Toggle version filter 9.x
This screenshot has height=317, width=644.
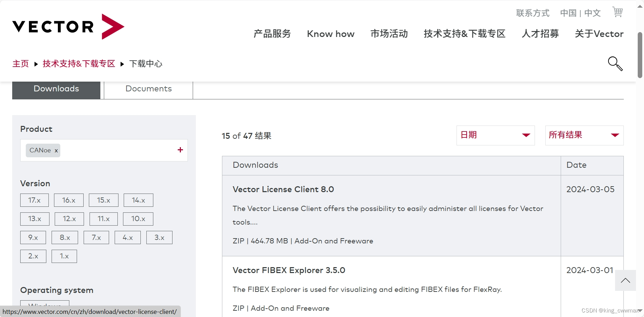(x=33, y=237)
